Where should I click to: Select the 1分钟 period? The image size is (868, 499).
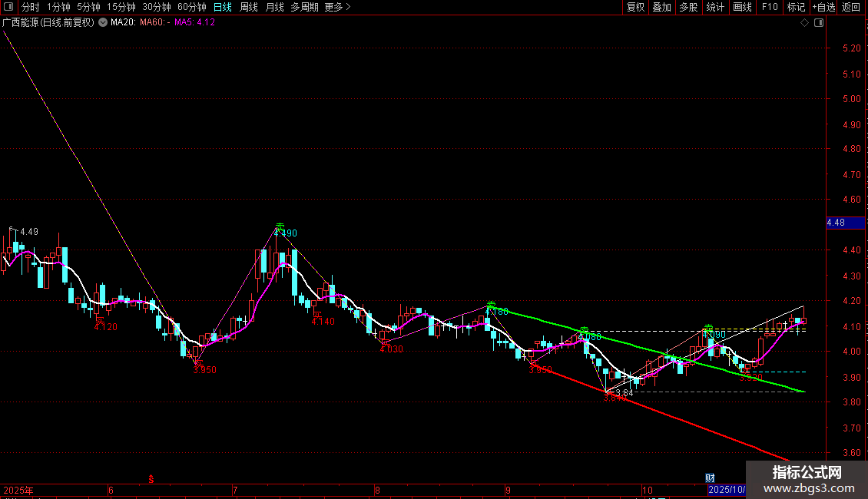[58, 7]
